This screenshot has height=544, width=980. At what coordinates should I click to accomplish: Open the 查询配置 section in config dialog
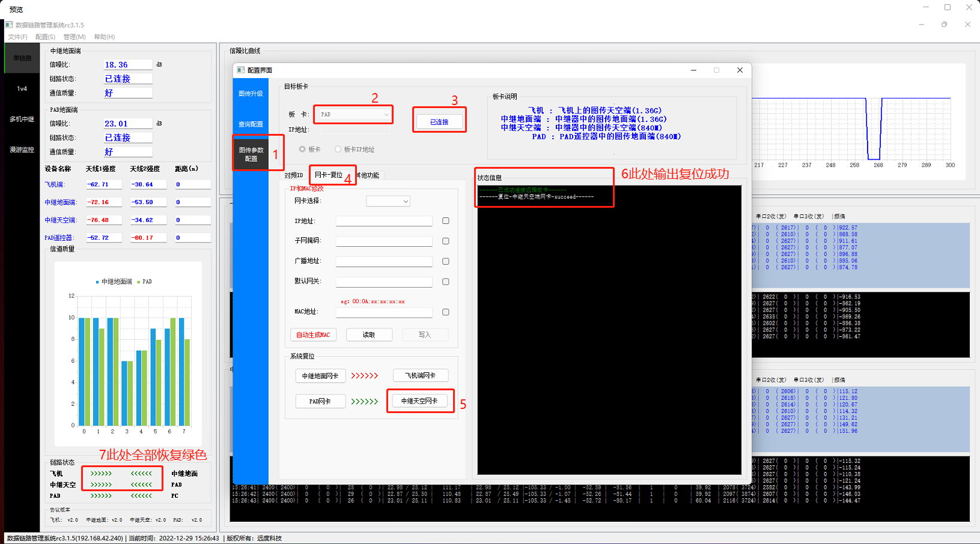(x=251, y=124)
